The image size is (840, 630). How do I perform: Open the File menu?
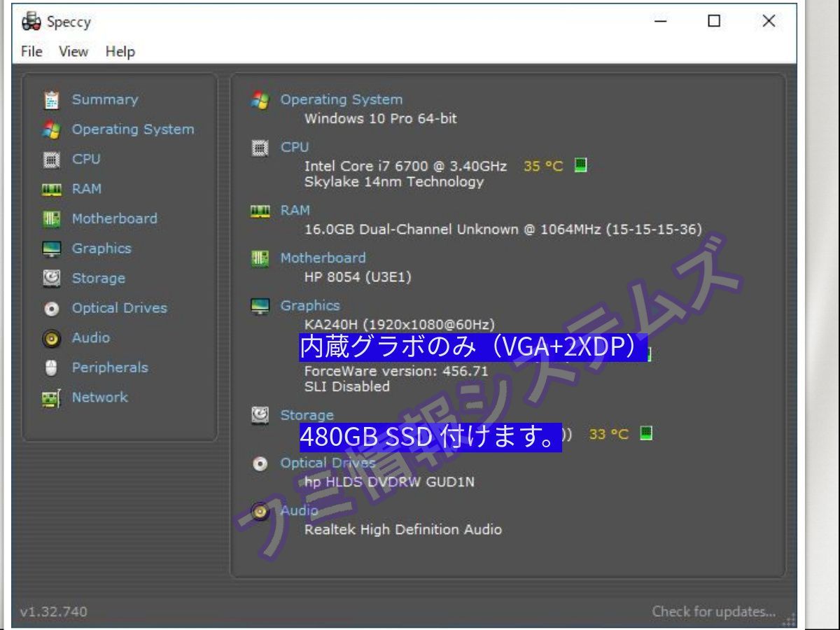pyautogui.click(x=31, y=52)
